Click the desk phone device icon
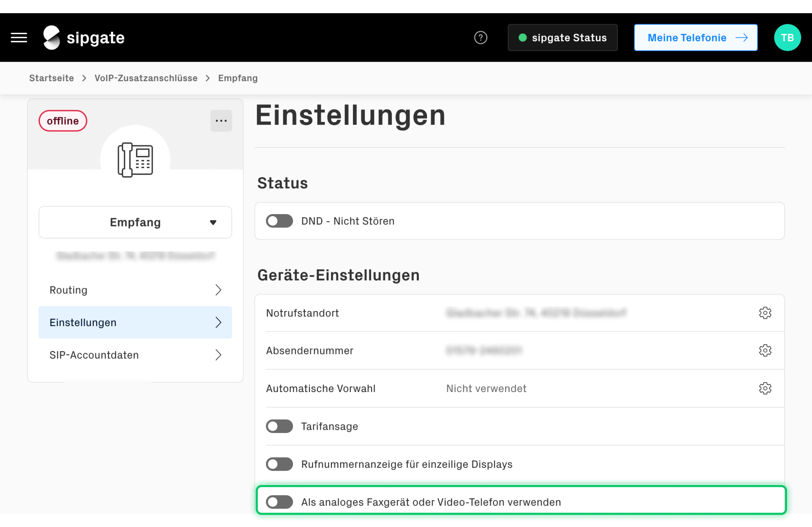The image size is (812, 527). click(x=135, y=160)
